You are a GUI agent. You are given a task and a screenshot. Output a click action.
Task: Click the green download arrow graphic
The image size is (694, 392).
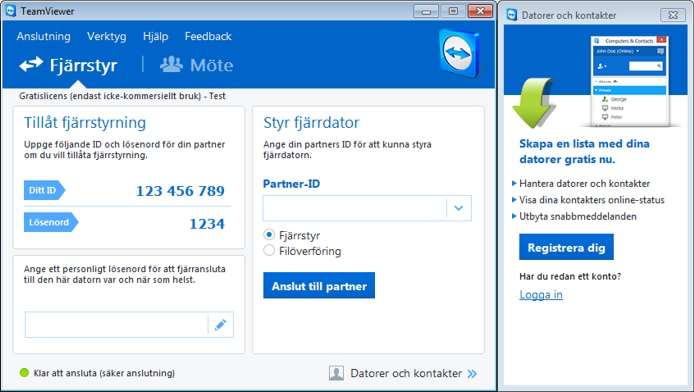[x=534, y=103]
